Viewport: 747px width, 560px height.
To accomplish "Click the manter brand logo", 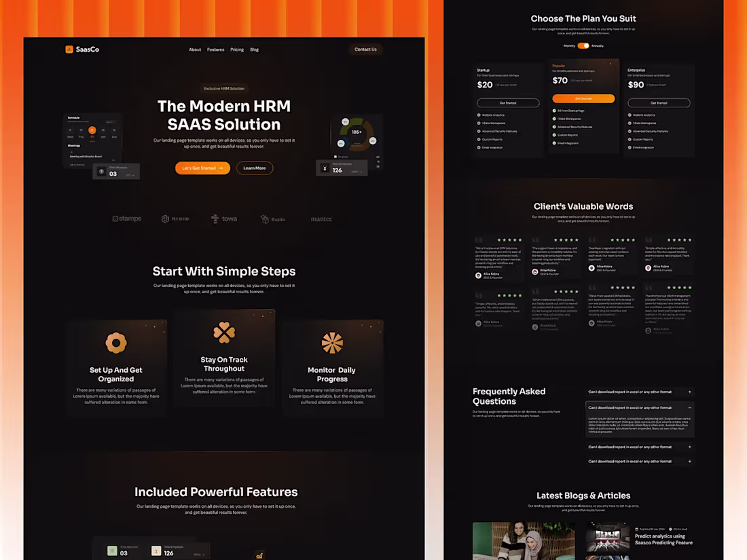I will (321, 219).
